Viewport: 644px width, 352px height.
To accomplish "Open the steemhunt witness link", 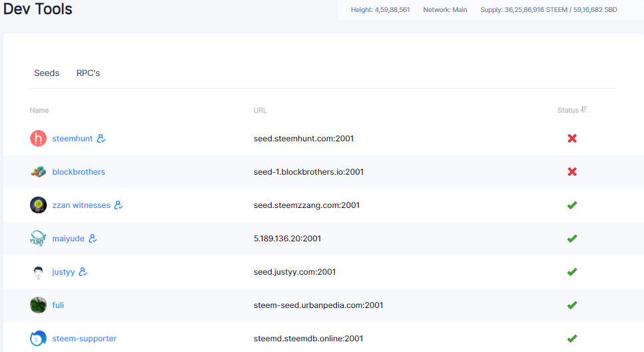I will [72, 139].
